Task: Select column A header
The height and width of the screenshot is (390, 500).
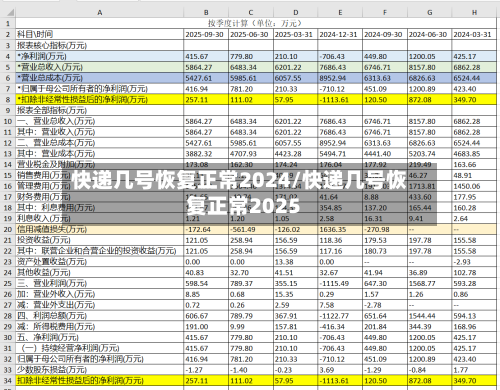Action: [x=99, y=12]
